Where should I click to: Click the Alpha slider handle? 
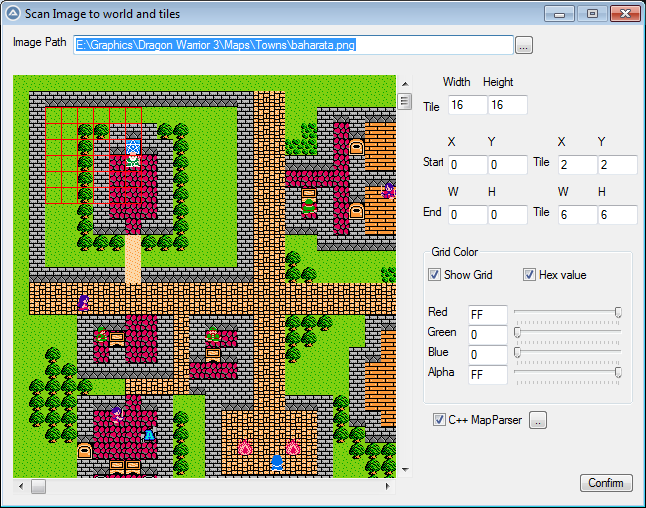[618, 372]
